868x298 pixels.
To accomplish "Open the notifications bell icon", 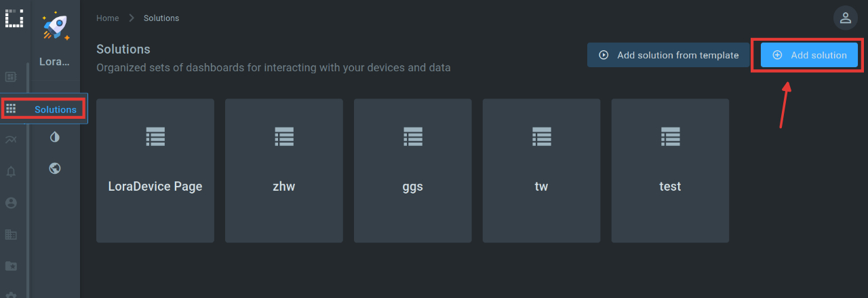I will 11,172.
